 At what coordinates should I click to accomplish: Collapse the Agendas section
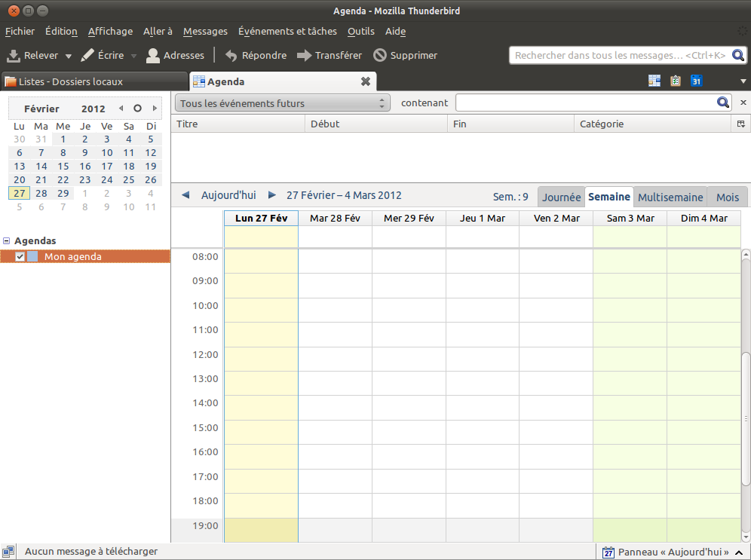point(7,241)
